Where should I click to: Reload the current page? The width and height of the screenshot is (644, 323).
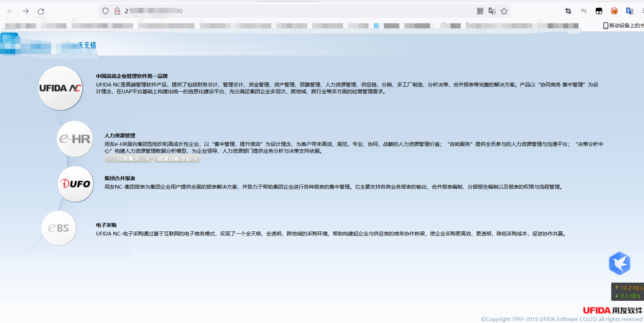(41, 11)
